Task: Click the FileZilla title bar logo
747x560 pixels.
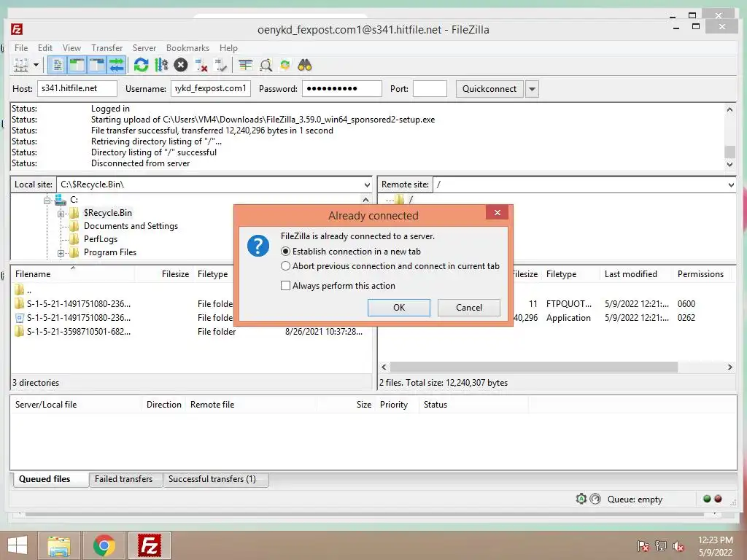Action: coord(17,29)
